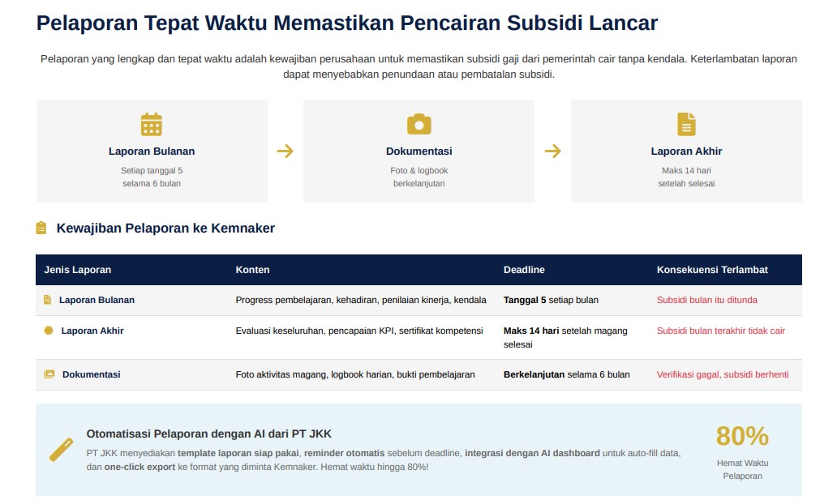Screen dimensions: 837x504
Task: Click the arrow between Laporan Bulanan and Dokumentasi
Action: coord(285,151)
